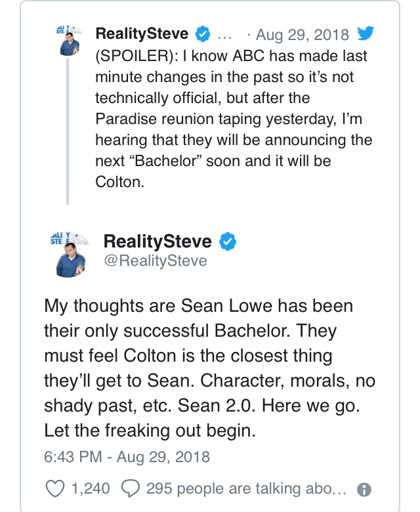The width and height of the screenshot is (420, 512).
Task: Open the larger RealitySteve profile avatar
Action: (x=69, y=251)
